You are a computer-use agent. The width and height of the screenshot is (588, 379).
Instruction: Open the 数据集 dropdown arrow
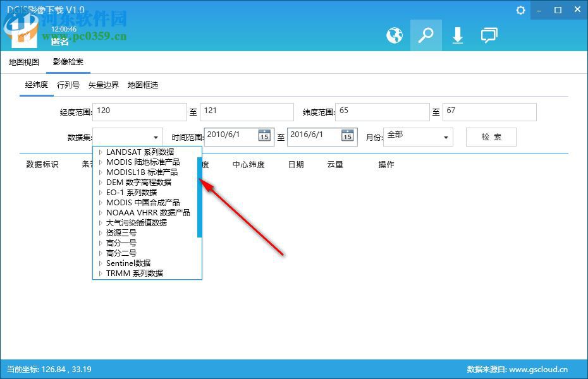click(x=156, y=136)
